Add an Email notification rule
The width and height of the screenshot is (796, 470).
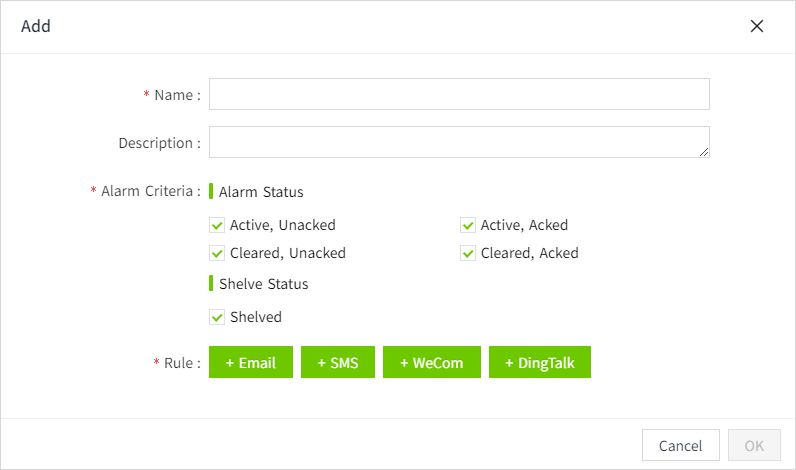(x=250, y=362)
